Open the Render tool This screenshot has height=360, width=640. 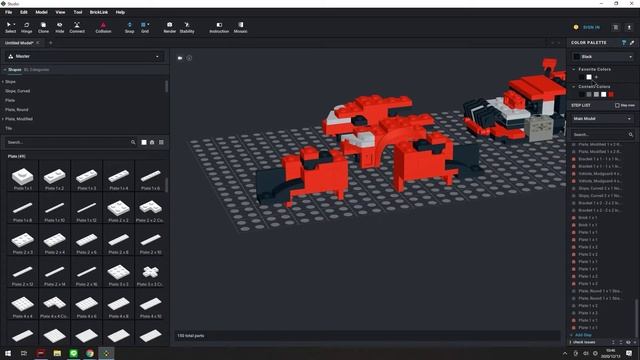click(169, 27)
